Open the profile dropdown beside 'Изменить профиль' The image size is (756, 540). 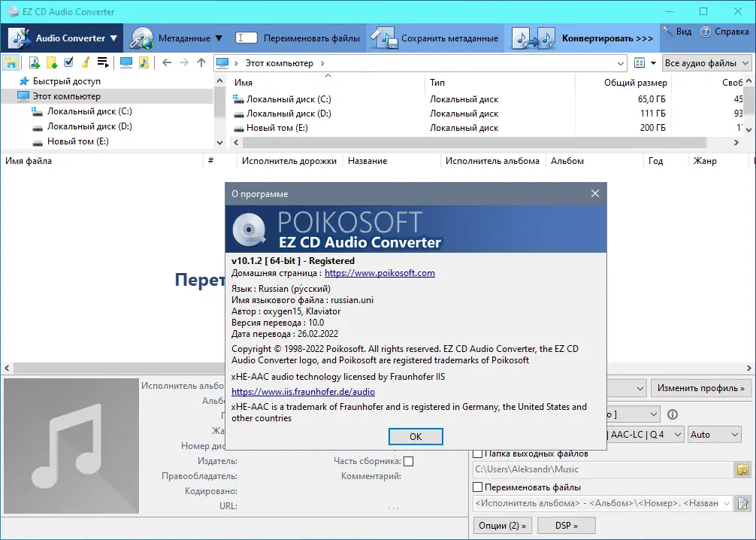pyautogui.click(x=640, y=389)
